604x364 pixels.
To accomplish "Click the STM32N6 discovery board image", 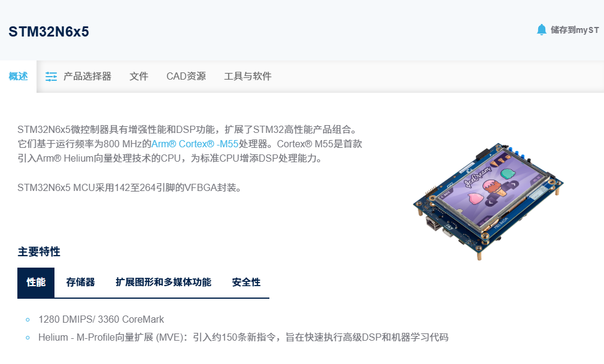I will click(x=488, y=201).
